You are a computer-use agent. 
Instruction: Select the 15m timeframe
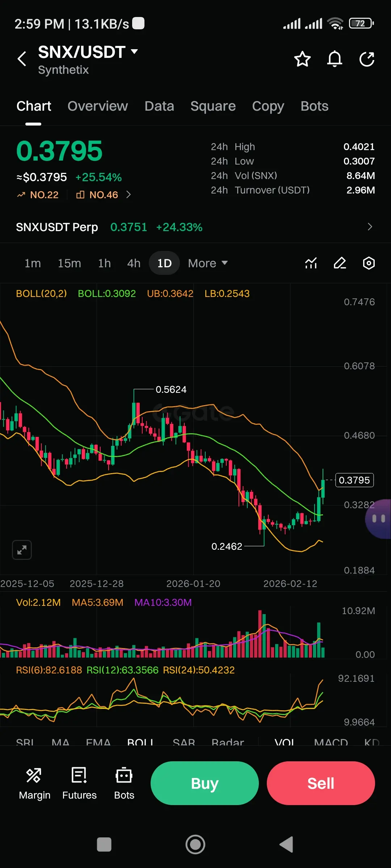[x=70, y=263]
